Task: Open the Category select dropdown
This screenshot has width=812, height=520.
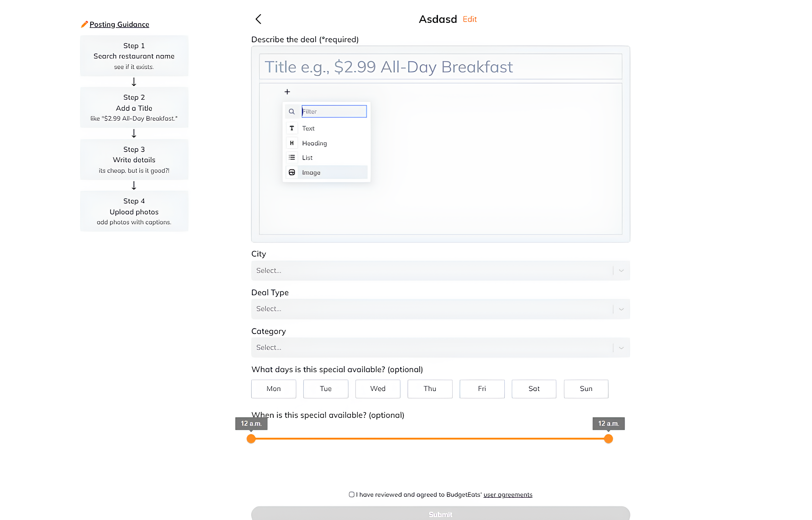Action: (x=440, y=347)
